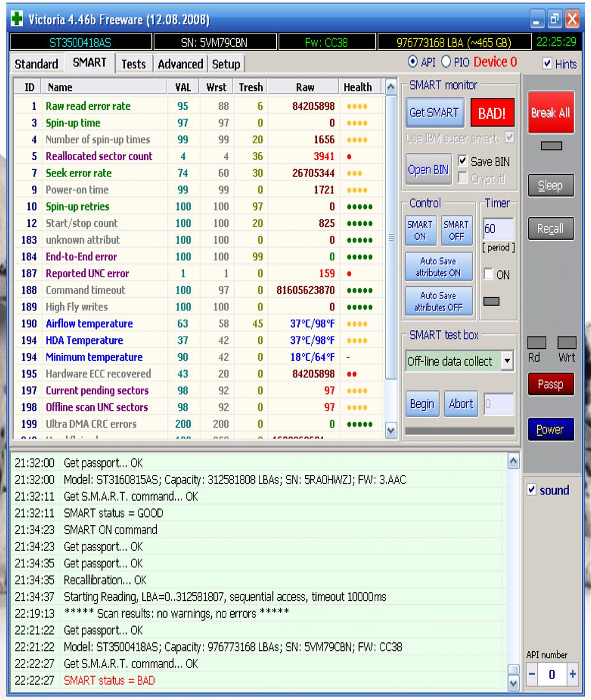
Task: Toggle the Save BIN checkbox
Action: pyautogui.click(x=463, y=161)
